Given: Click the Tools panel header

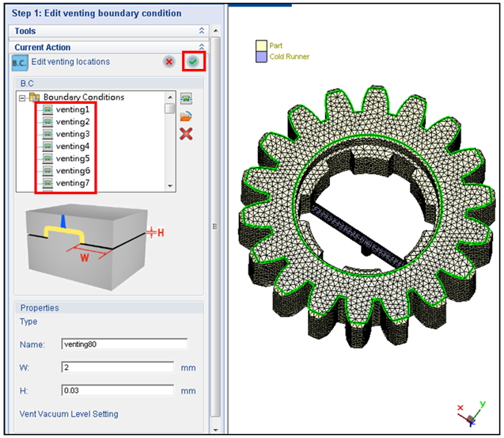Looking at the screenshot, I should point(108,31).
